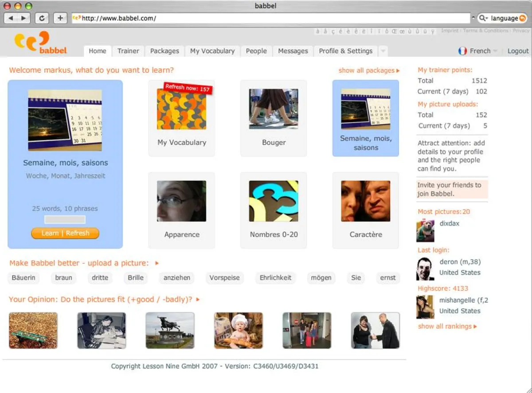Click the browser back arrow

(11, 18)
